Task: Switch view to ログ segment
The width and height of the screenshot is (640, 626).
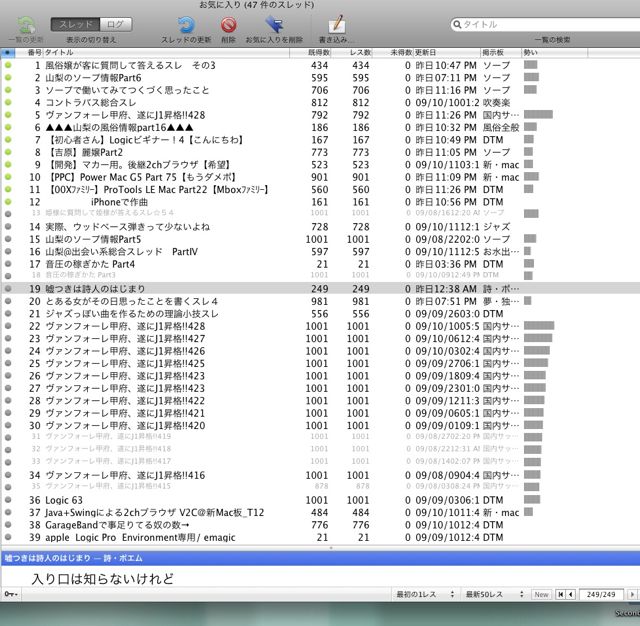Action: click(115, 23)
